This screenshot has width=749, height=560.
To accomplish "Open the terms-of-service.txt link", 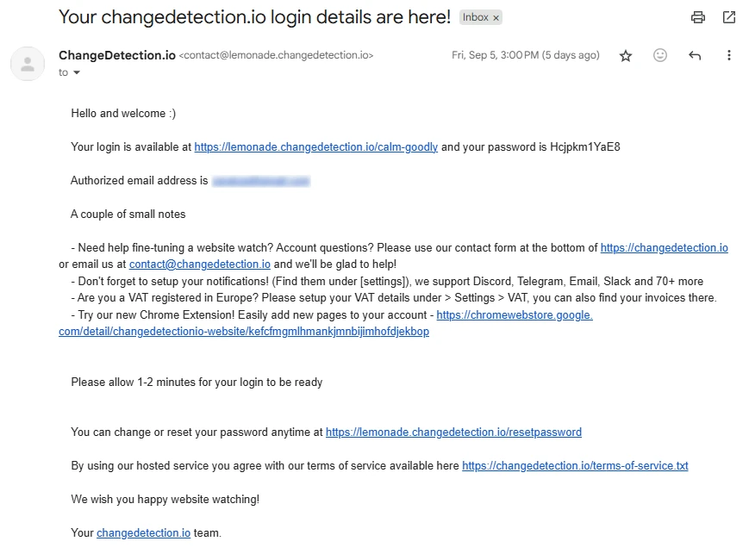I will (x=575, y=466).
